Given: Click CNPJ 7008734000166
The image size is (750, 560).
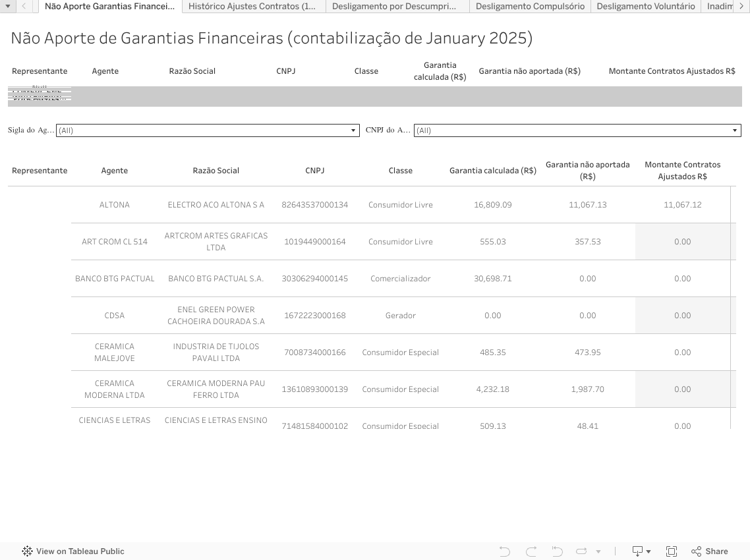Looking at the screenshot, I should pyautogui.click(x=315, y=352).
